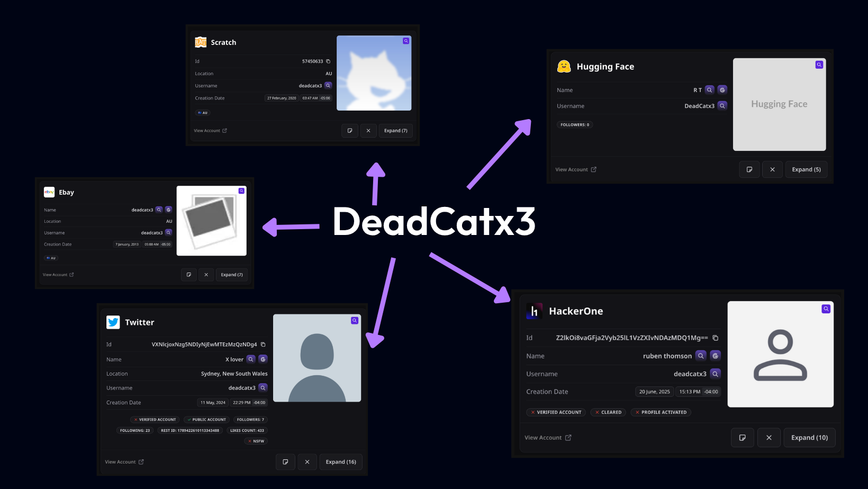868x489 pixels.
Task: Expand the Ebay card's 7 details
Action: 232,275
